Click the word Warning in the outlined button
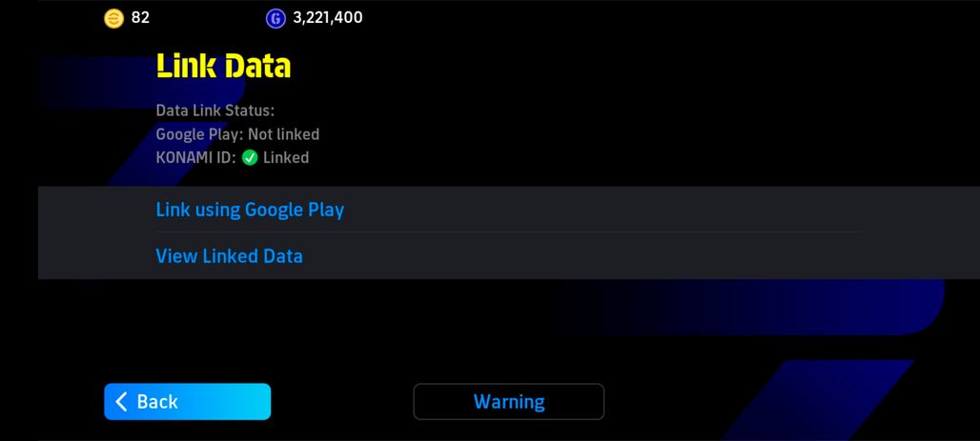 point(509,402)
